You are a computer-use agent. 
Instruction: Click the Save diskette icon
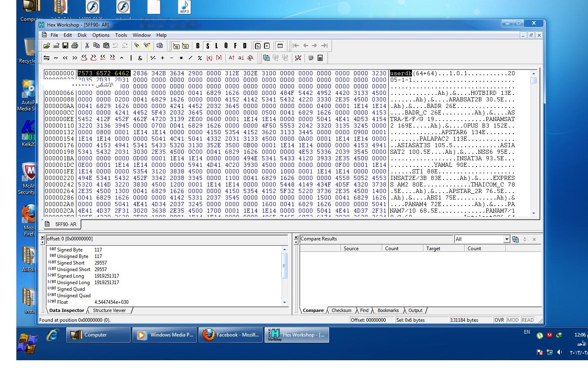65,46
